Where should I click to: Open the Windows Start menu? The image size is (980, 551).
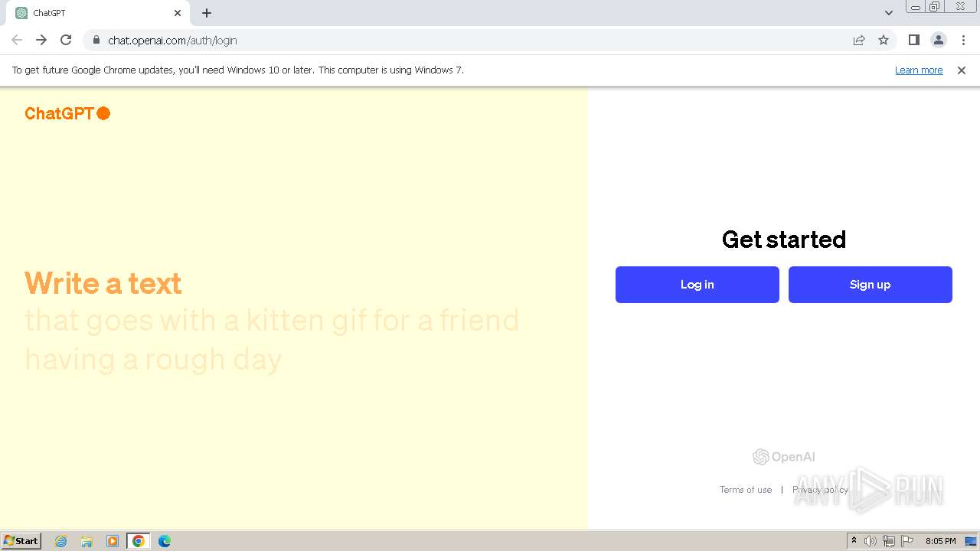tap(21, 540)
